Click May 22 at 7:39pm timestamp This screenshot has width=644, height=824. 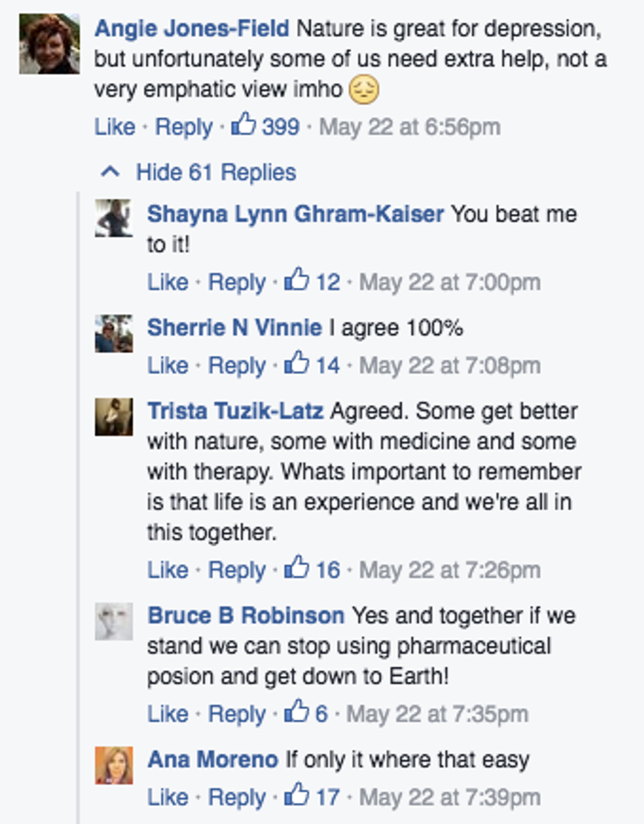pos(449,797)
